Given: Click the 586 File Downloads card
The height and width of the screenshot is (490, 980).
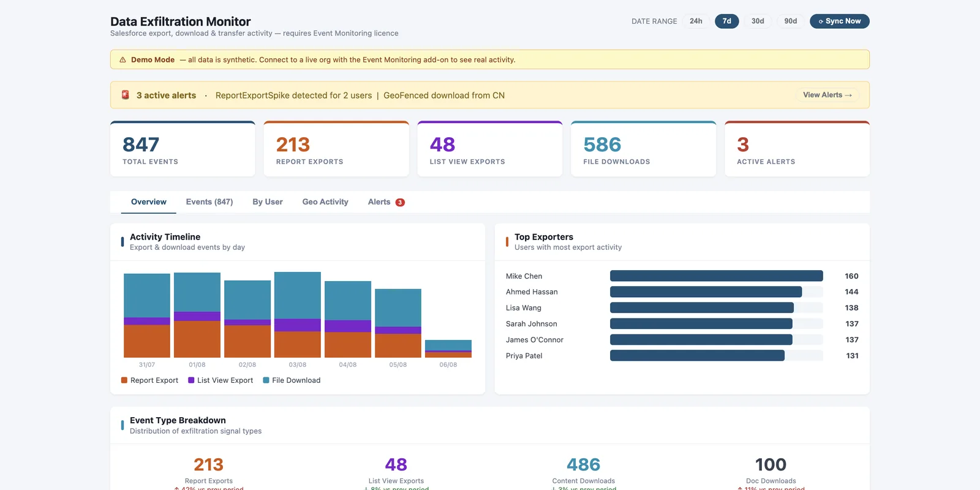Looking at the screenshot, I should 644,149.
